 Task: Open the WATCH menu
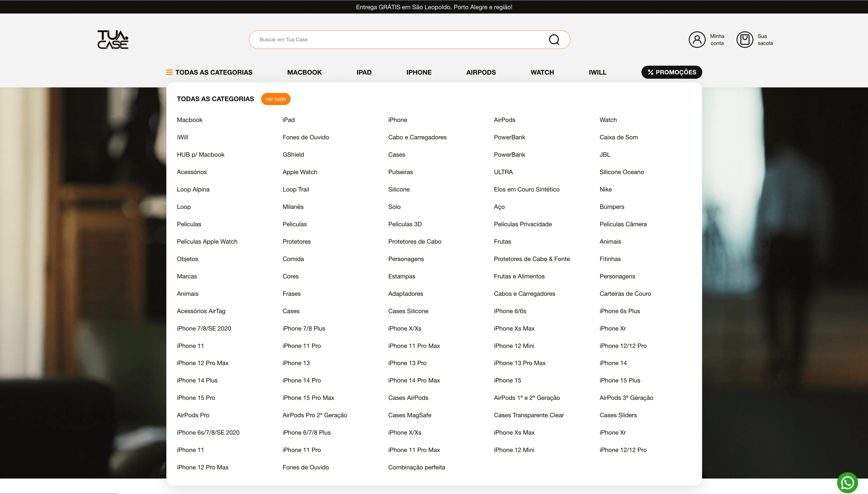point(542,72)
